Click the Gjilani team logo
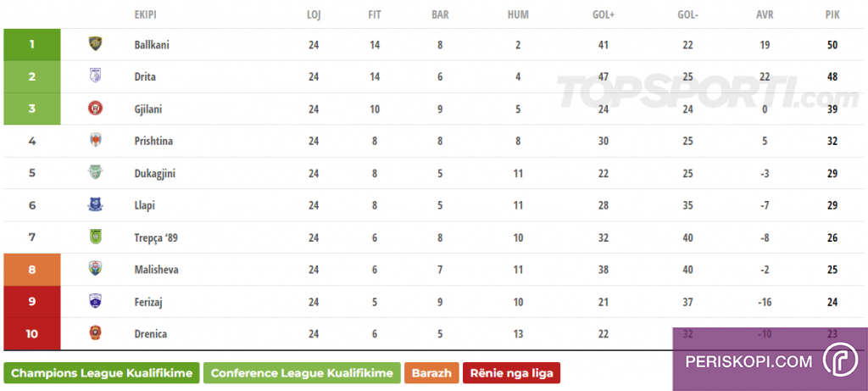Viewport: 868px width, 391px height. (x=96, y=109)
